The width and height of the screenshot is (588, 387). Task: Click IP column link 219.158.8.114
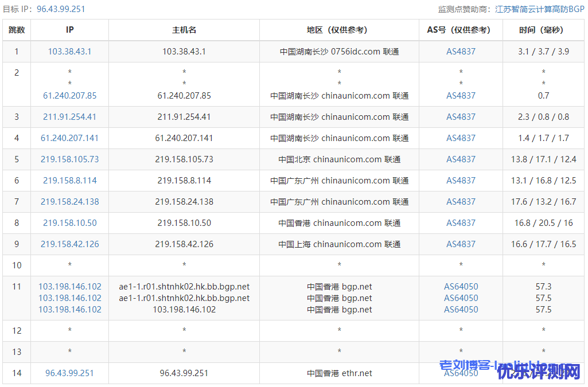tap(69, 181)
